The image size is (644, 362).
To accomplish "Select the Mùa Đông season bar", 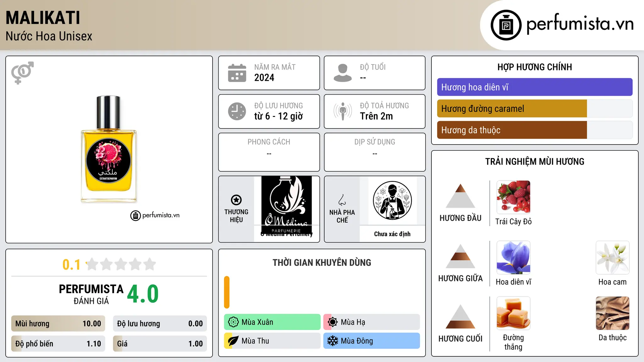I will coord(372,341).
